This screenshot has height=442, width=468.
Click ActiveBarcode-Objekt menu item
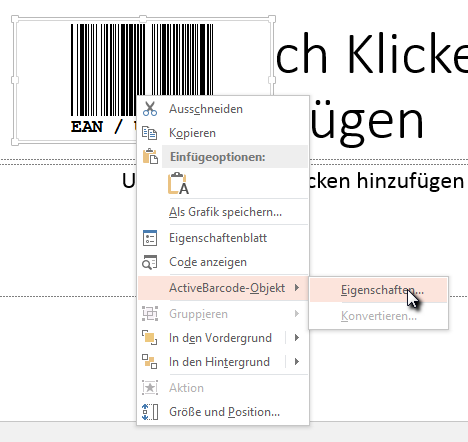[223, 288]
